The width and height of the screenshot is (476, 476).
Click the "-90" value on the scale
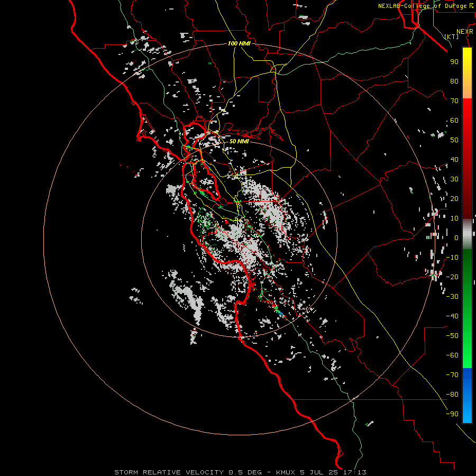coord(452,414)
